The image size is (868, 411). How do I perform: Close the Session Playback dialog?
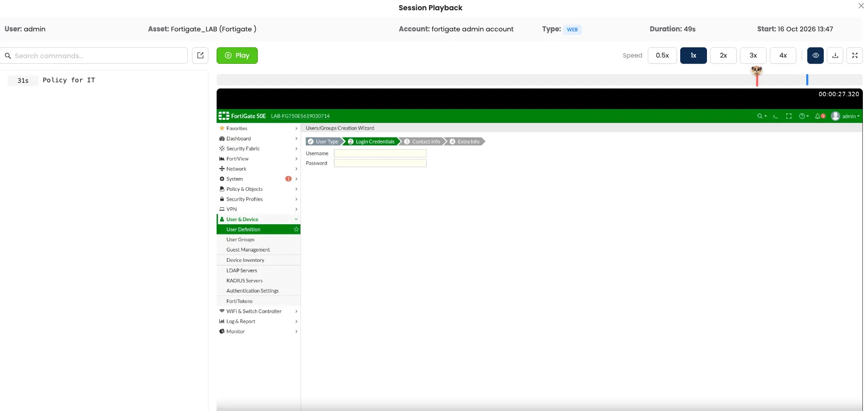(861, 6)
